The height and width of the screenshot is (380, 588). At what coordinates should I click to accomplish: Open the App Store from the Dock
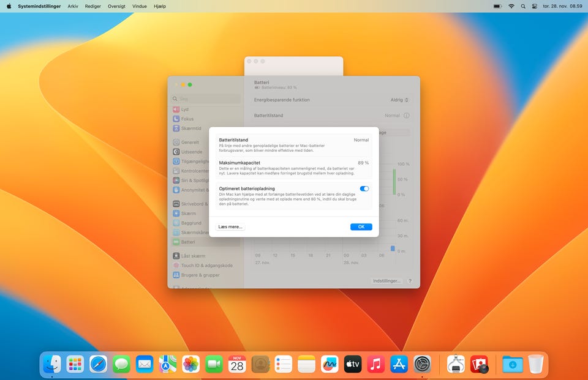coord(399,365)
